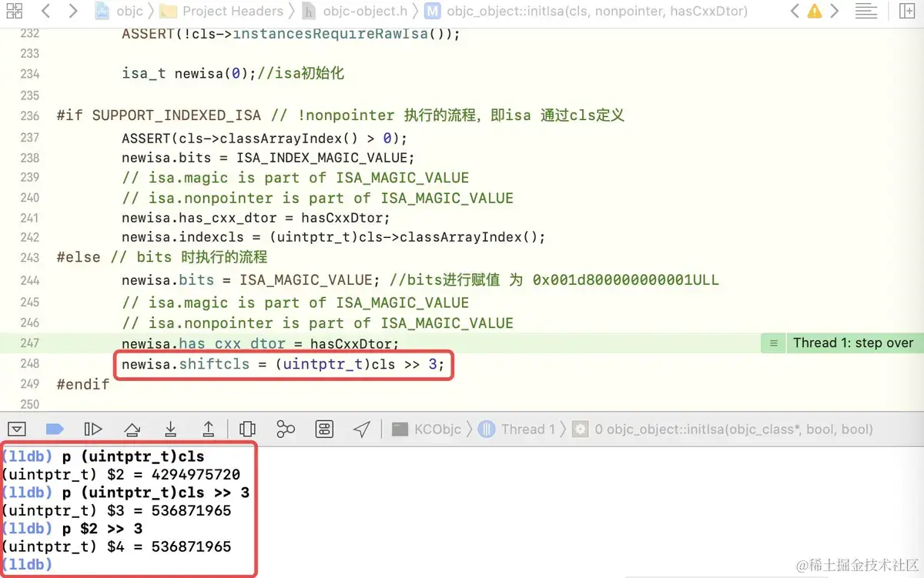Click console output $4 = 536871965
This screenshot has height=578, width=924.
(116, 547)
